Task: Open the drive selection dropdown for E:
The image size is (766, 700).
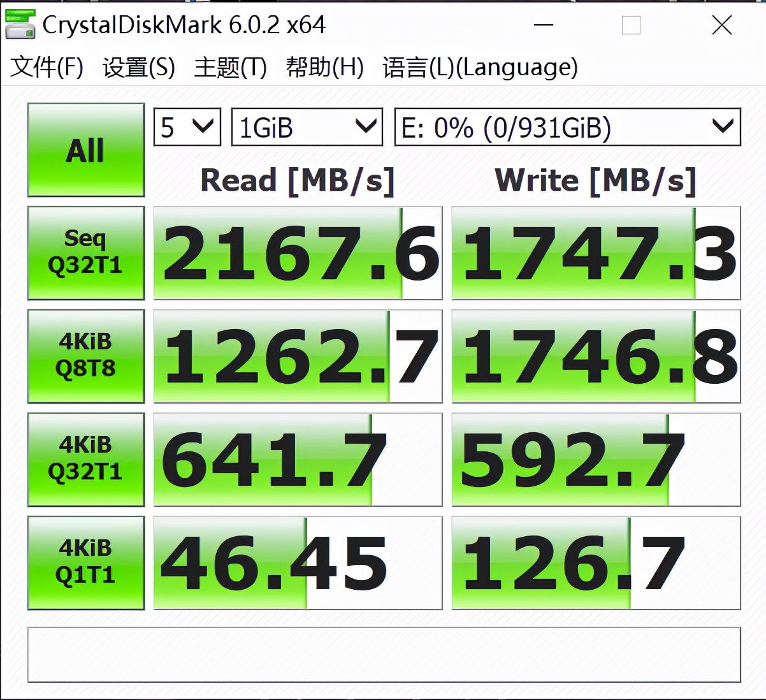Action: [566, 128]
